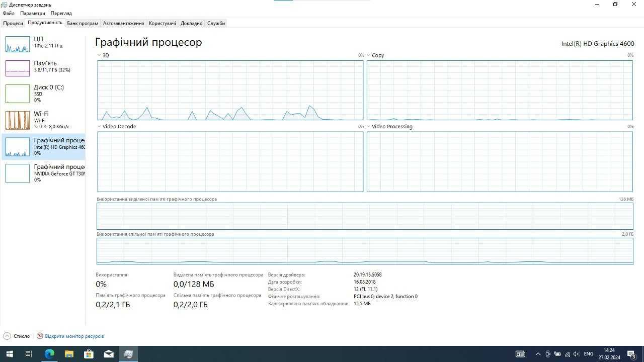Open the clock showing 14:24
The width and height of the screenshot is (644, 362).
point(609,354)
